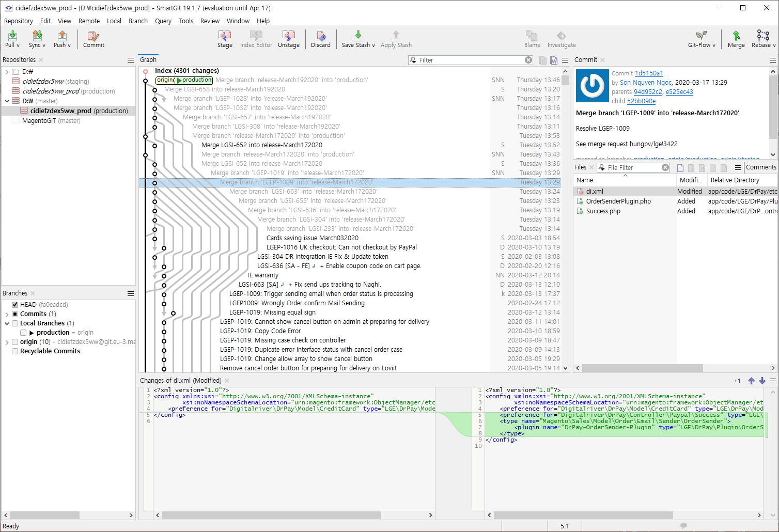This screenshot has height=532, width=779.
Task: Expand the origin (10) node
Action: [7, 342]
